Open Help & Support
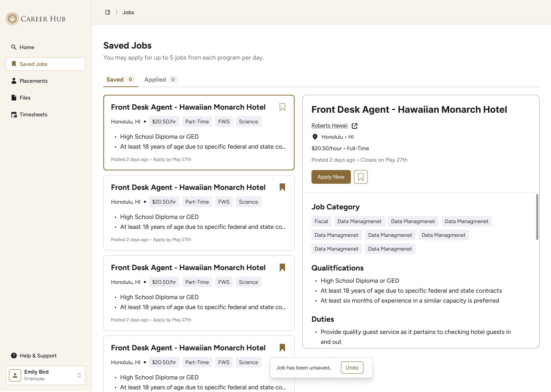 38,356
